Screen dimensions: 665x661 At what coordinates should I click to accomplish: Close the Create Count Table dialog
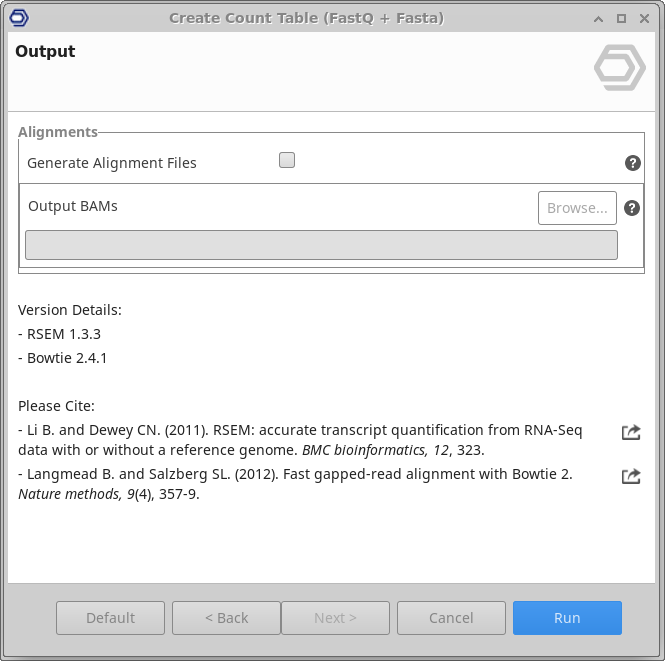643,19
